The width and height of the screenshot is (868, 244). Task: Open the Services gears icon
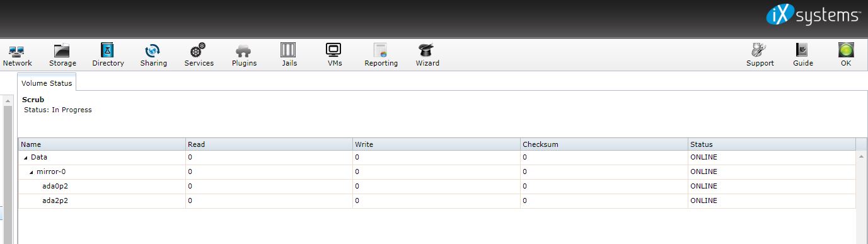click(x=199, y=50)
